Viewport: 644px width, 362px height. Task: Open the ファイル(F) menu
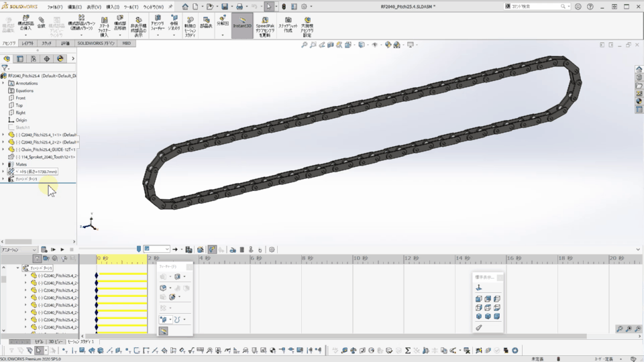(54, 7)
